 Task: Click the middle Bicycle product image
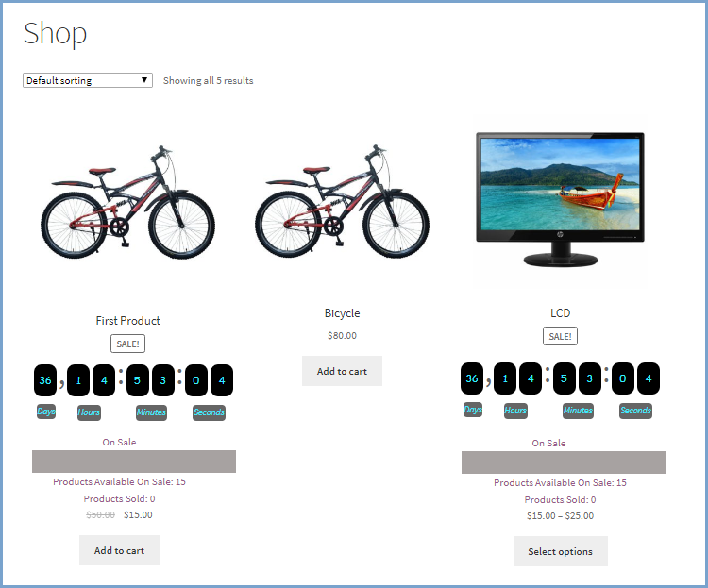tap(343, 201)
